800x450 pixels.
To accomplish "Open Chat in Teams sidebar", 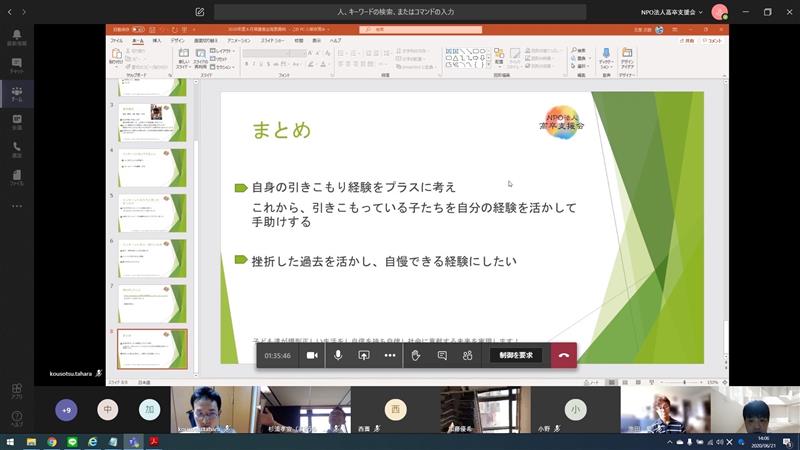I will point(16,65).
